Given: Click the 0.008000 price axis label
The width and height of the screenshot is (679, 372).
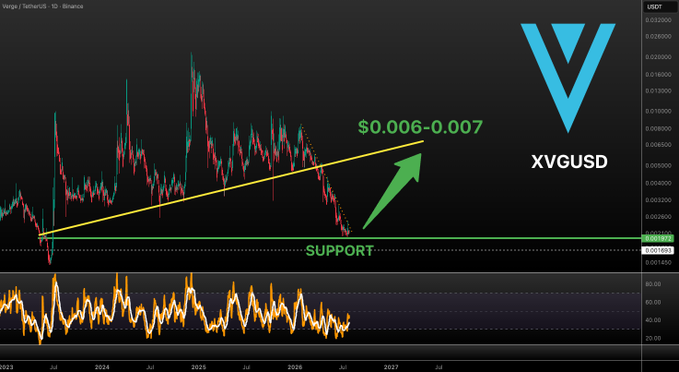Looking at the screenshot, I should (658, 129).
